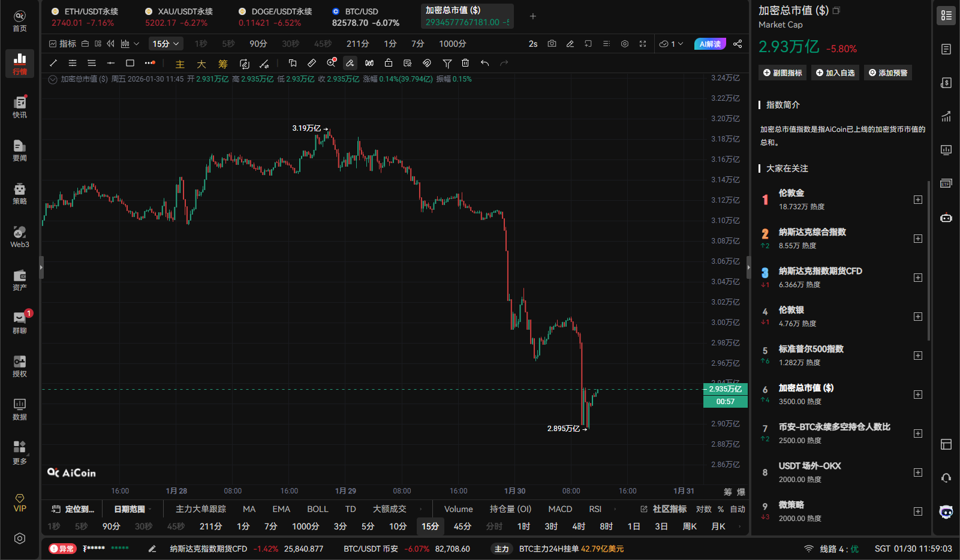The image size is (960, 560).
Task: Open the chart layout dropdown showing 1
Action: click(x=670, y=43)
